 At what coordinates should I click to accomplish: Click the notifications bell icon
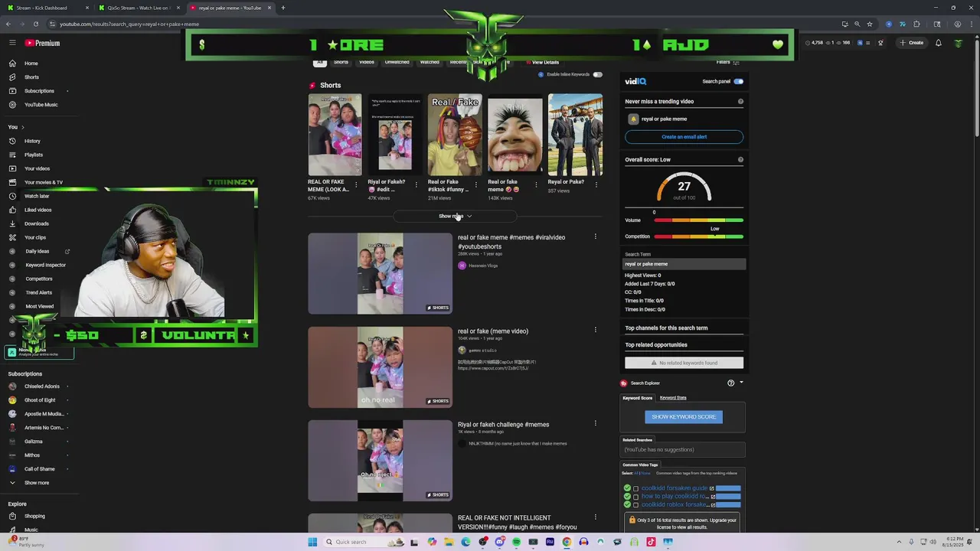tap(938, 43)
